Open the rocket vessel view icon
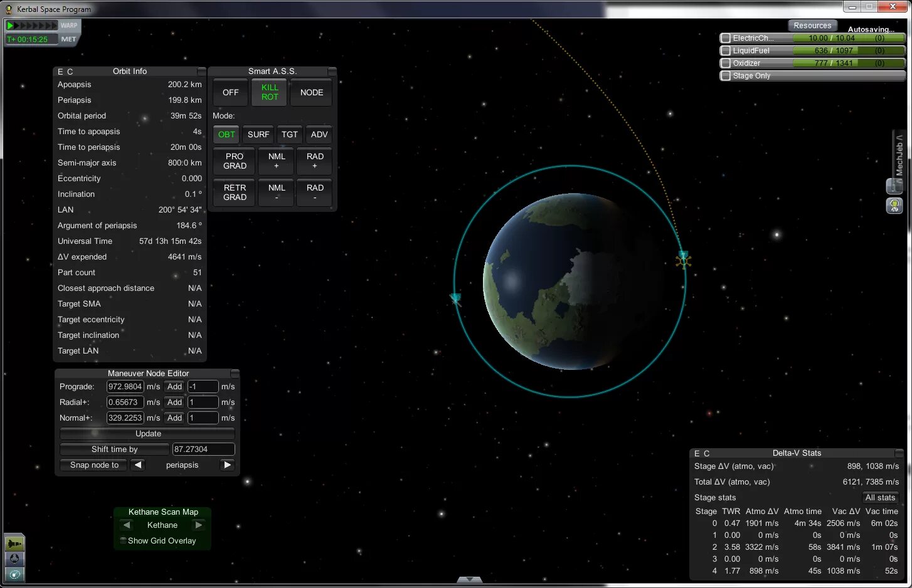The height and width of the screenshot is (588, 912). [14, 543]
